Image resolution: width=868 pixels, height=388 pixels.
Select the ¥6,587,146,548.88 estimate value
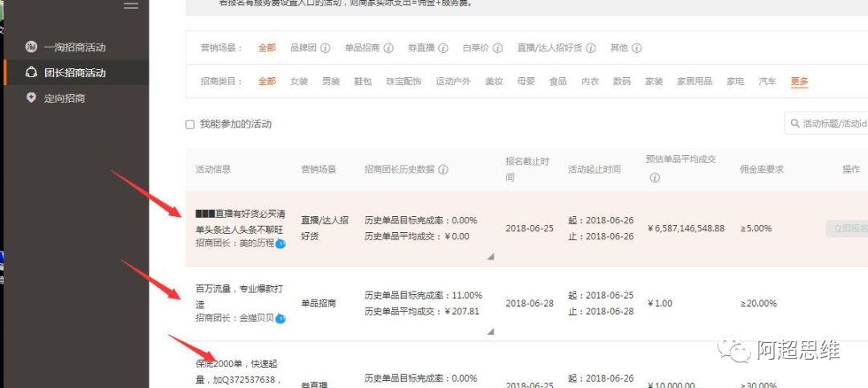coord(686,228)
